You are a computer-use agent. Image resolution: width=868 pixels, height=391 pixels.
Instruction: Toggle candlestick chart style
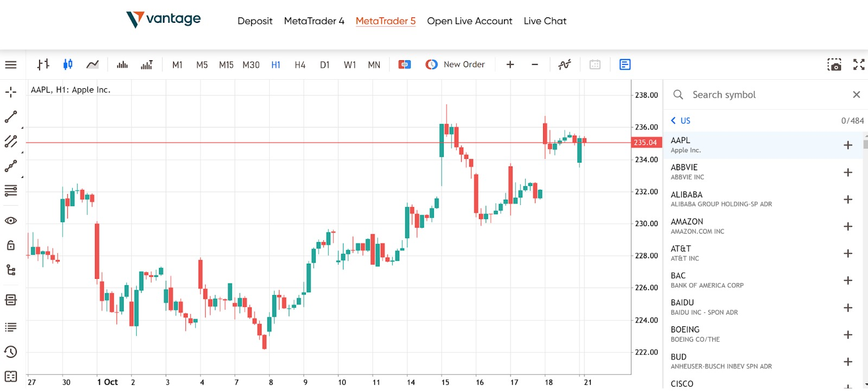coord(68,65)
